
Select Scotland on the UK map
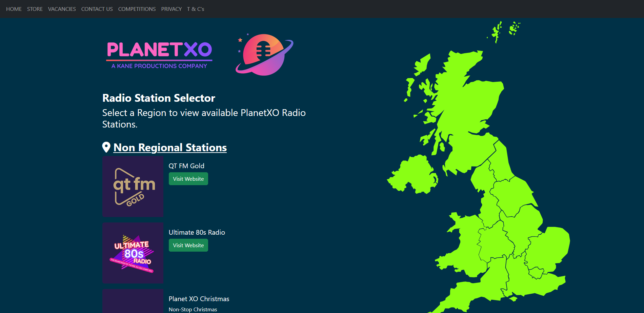coord(458,102)
